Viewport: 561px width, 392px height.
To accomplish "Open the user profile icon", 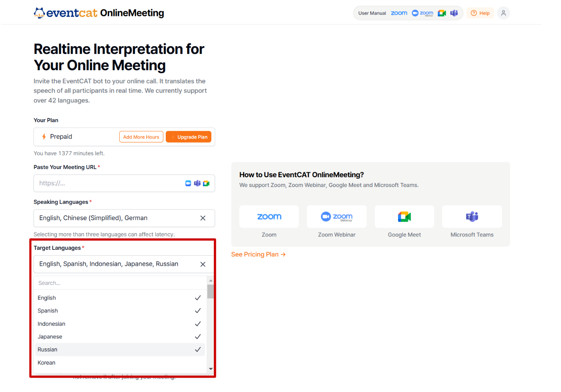I will click(503, 13).
